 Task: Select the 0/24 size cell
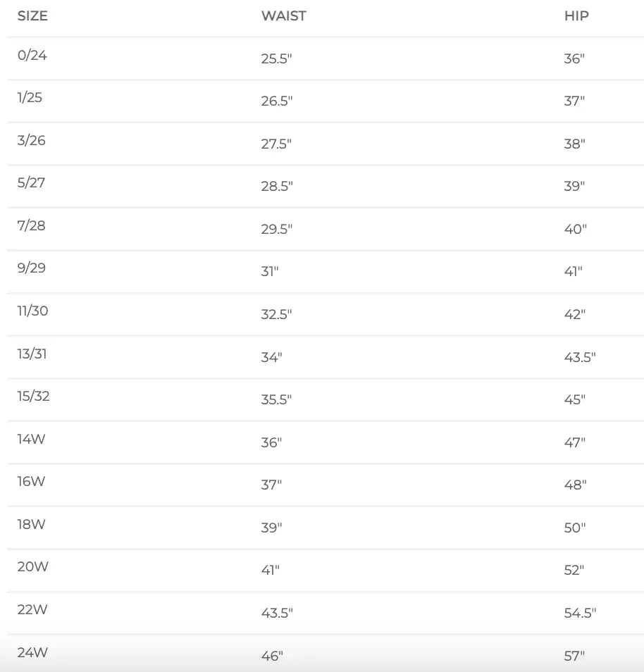pyautogui.click(x=32, y=55)
